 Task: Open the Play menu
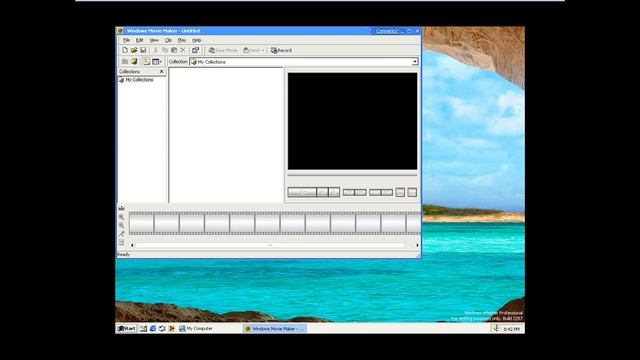pos(182,40)
